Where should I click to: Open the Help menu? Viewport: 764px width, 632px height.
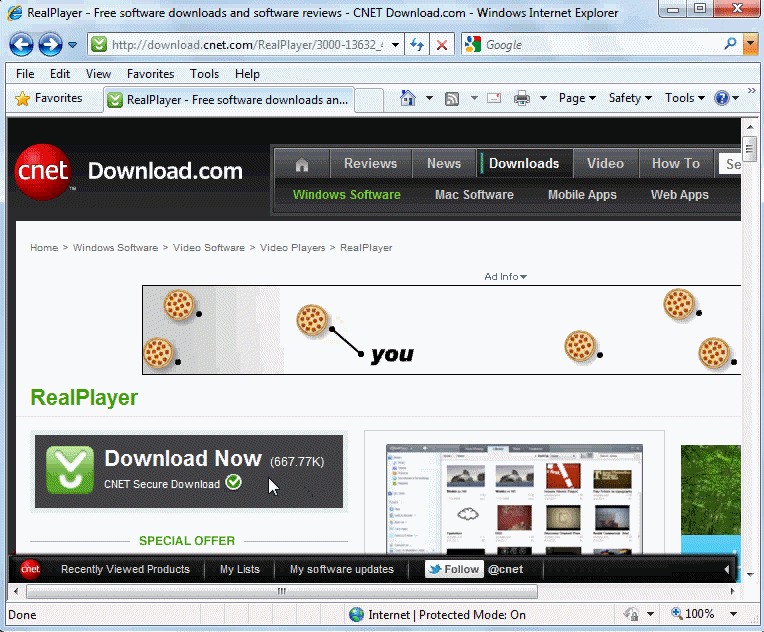pyautogui.click(x=247, y=74)
